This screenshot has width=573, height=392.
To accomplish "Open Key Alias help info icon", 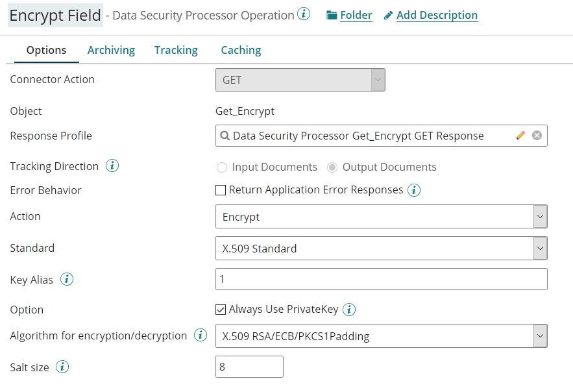I will tap(67, 280).
